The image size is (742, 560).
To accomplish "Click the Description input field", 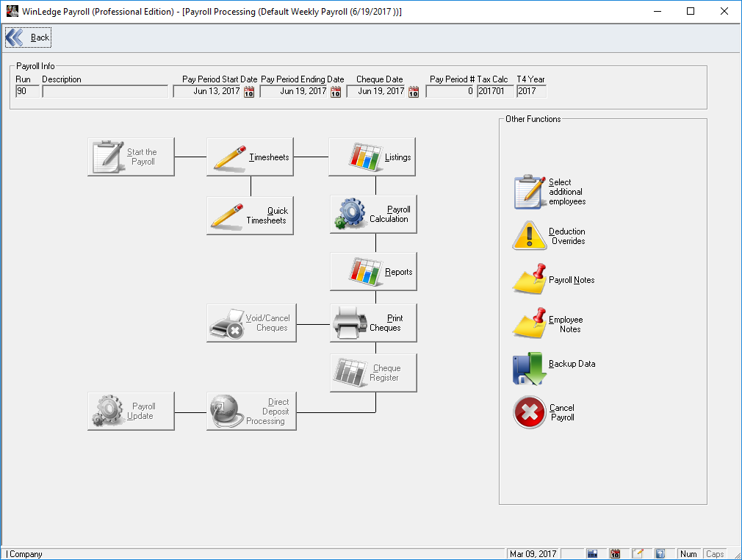I will coord(105,92).
